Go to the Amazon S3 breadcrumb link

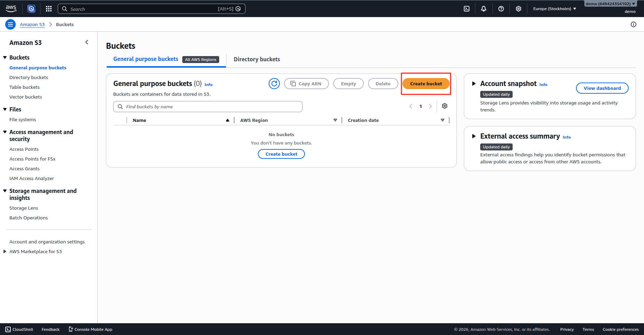pos(32,24)
